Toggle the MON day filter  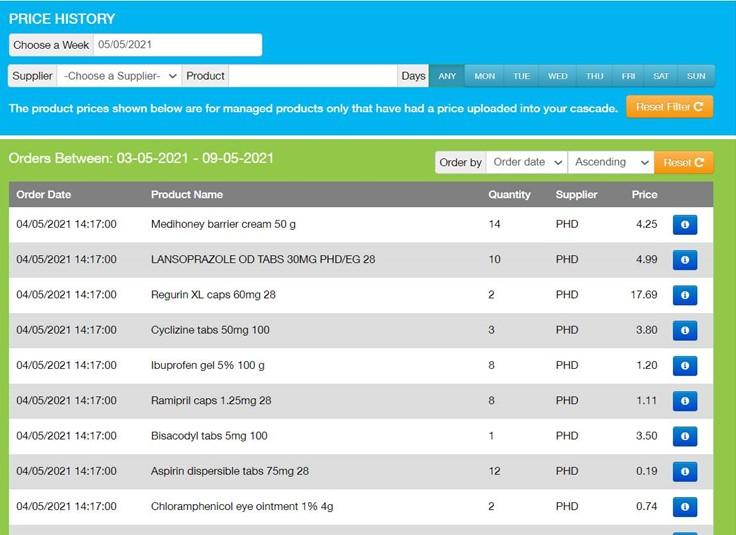pyautogui.click(x=484, y=76)
